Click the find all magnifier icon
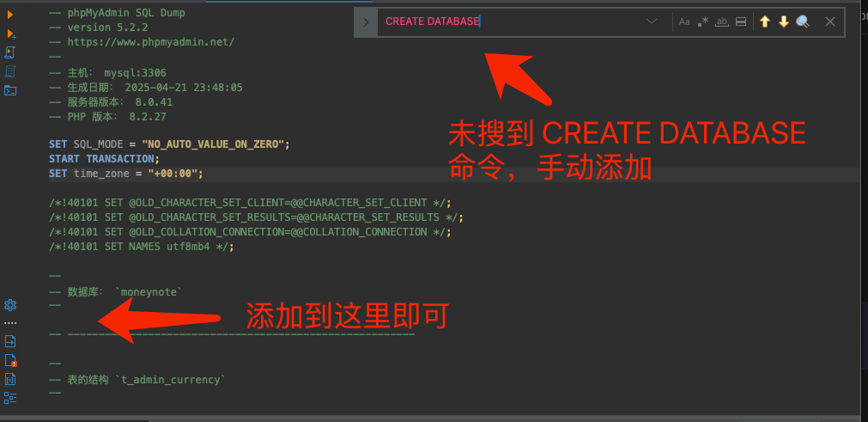This screenshot has width=868, height=422. [803, 21]
